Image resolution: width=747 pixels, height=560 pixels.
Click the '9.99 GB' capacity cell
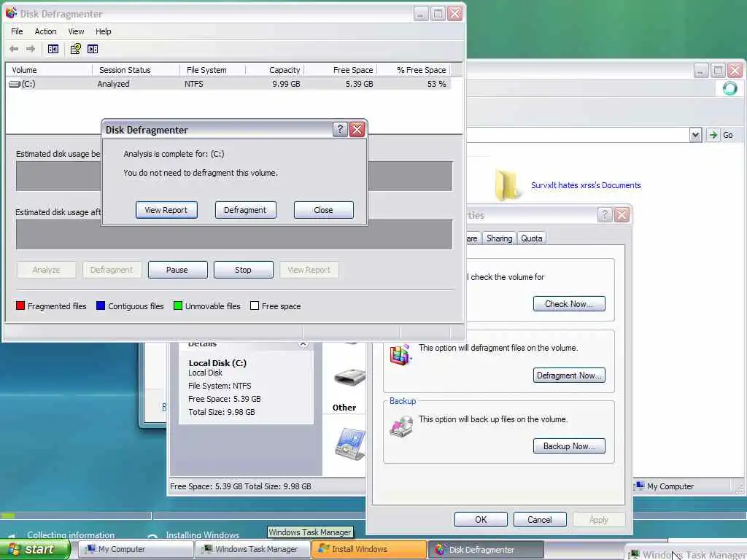click(x=286, y=84)
